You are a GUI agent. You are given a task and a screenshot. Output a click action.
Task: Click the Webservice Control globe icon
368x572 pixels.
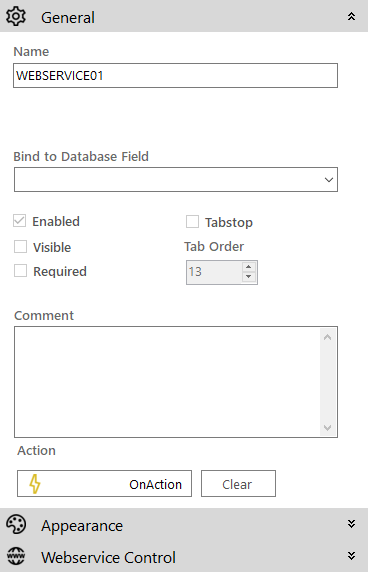(x=16, y=556)
